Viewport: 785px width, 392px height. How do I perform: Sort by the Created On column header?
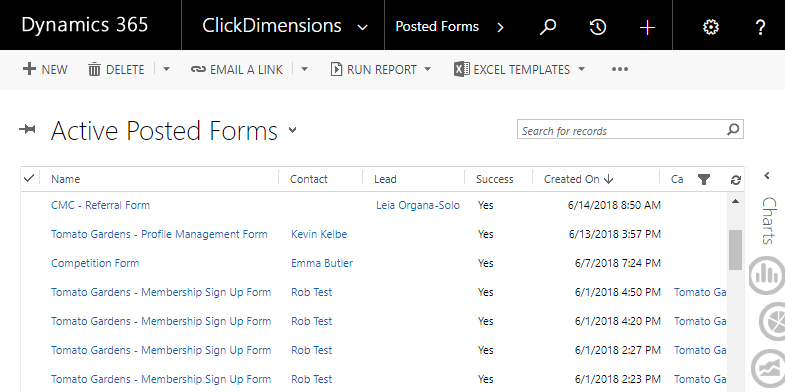tap(579, 179)
